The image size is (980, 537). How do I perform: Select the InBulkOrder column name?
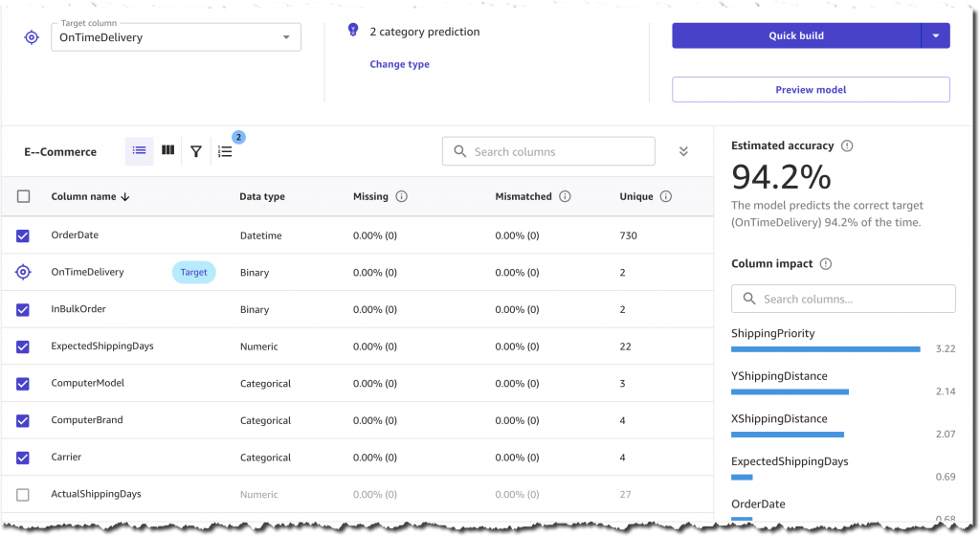click(78, 309)
